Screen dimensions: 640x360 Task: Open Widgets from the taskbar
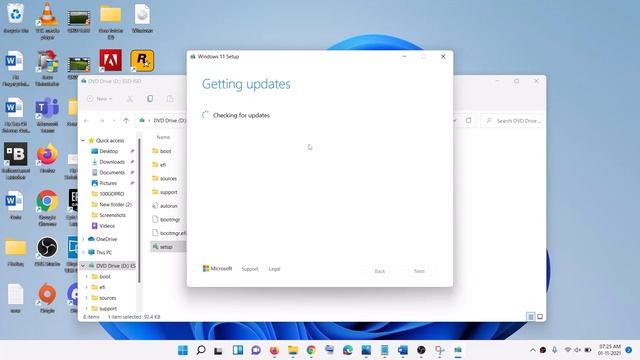pos(238,350)
